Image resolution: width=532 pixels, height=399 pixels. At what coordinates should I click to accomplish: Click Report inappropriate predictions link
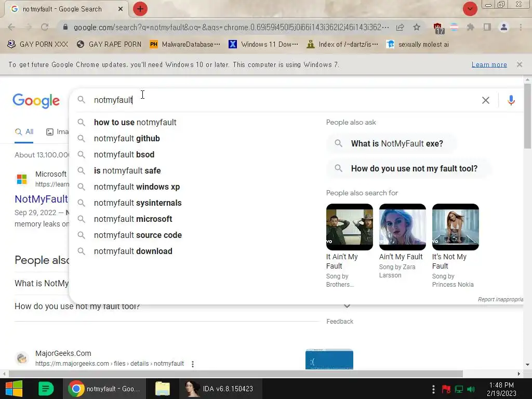500,299
